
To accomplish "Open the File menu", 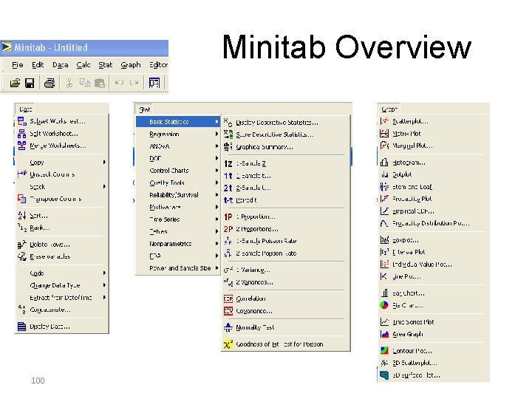I will pos(17,65).
